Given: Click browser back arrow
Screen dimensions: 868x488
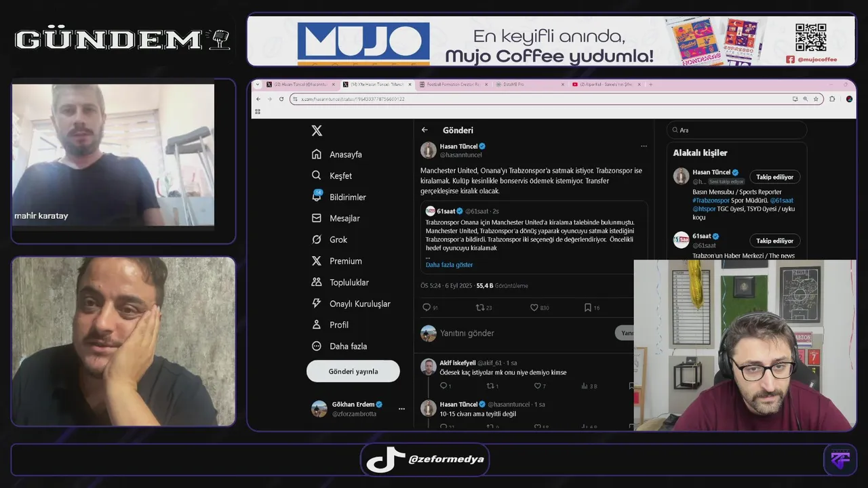Looking at the screenshot, I should coord(258,99).
